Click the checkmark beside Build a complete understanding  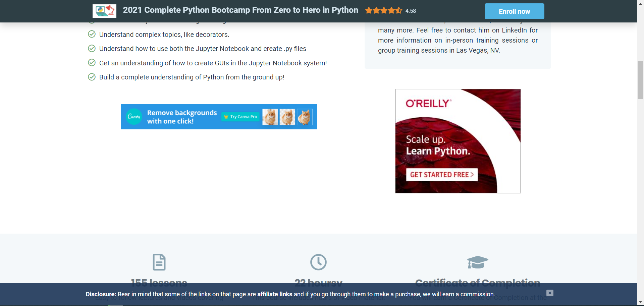pos(92,77)
